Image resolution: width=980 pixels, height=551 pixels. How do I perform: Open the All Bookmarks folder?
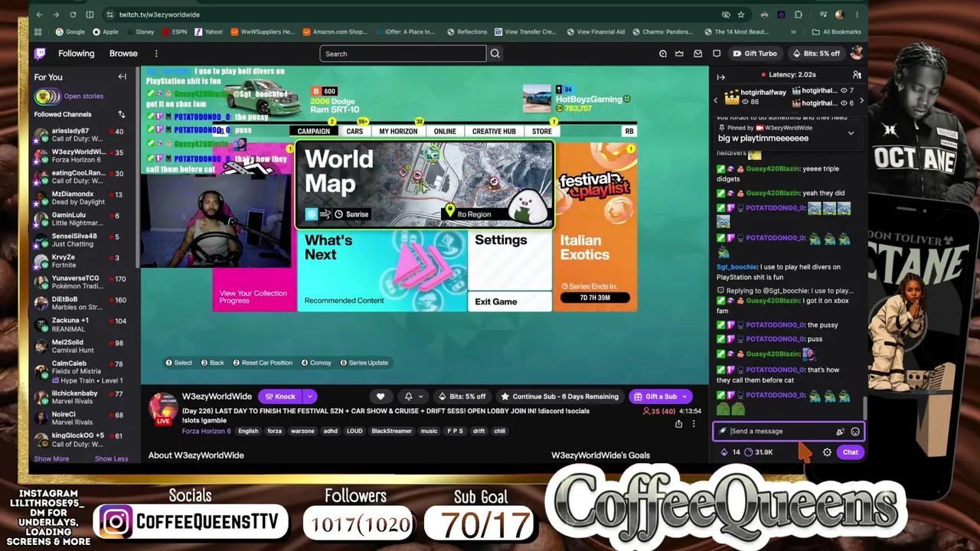pyautogui.click(x=836, y=32)
